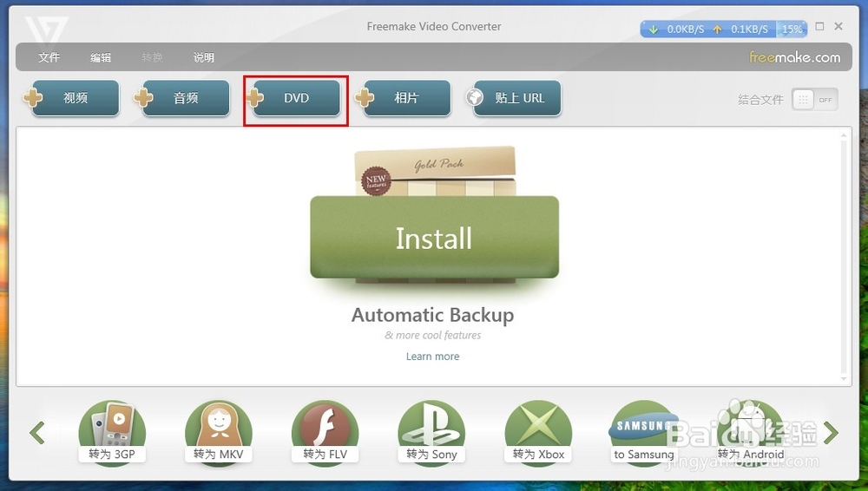Screen dimensions: 868x491
Task: Click the scrollbar down arrow in file list
Action: click(844, 378)
